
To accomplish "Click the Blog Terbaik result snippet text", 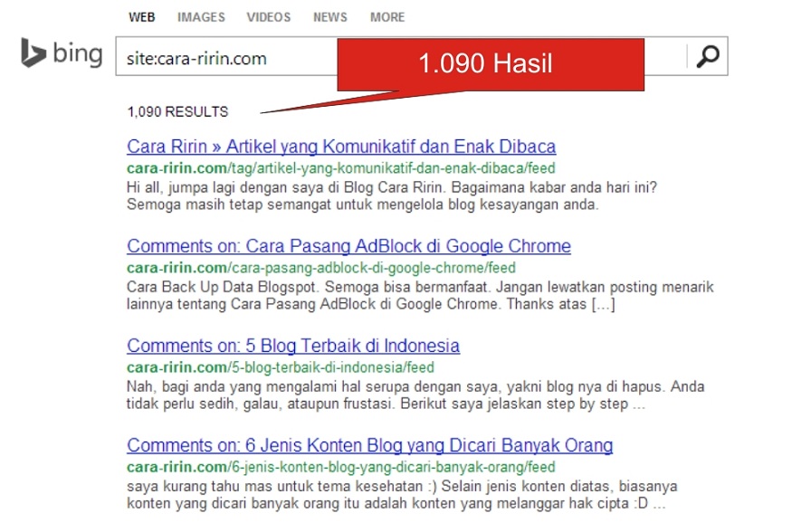I will 415,395.
